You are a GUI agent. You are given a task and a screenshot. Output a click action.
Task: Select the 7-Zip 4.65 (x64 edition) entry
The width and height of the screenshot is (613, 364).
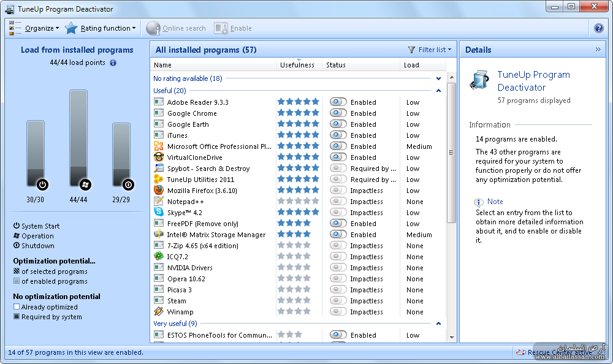[298, 246]
